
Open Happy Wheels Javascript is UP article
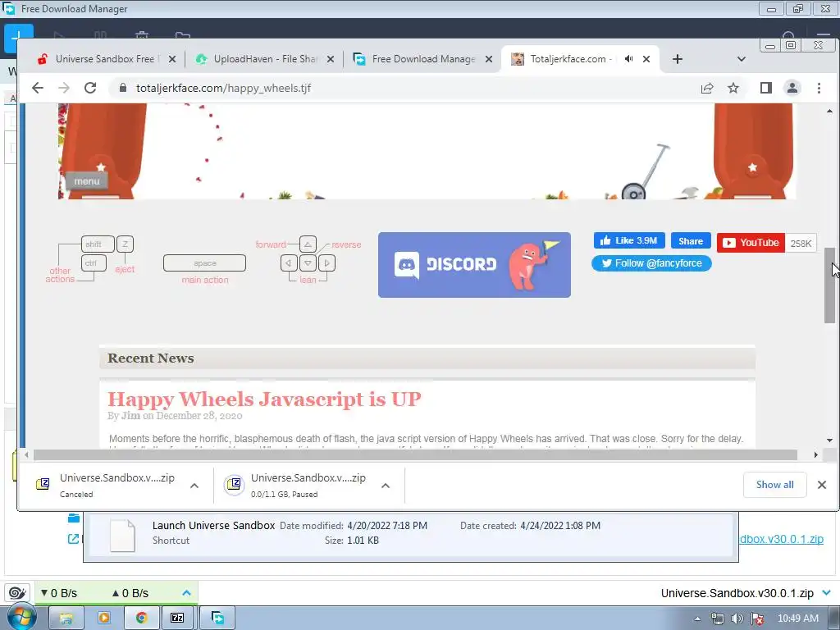[x=265, y=399]
